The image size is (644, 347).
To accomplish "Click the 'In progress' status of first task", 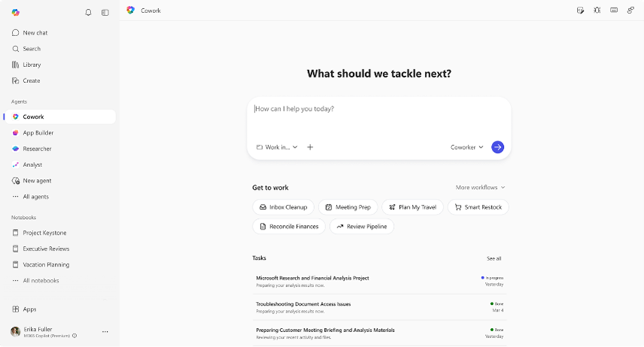I will coord(493,278).
